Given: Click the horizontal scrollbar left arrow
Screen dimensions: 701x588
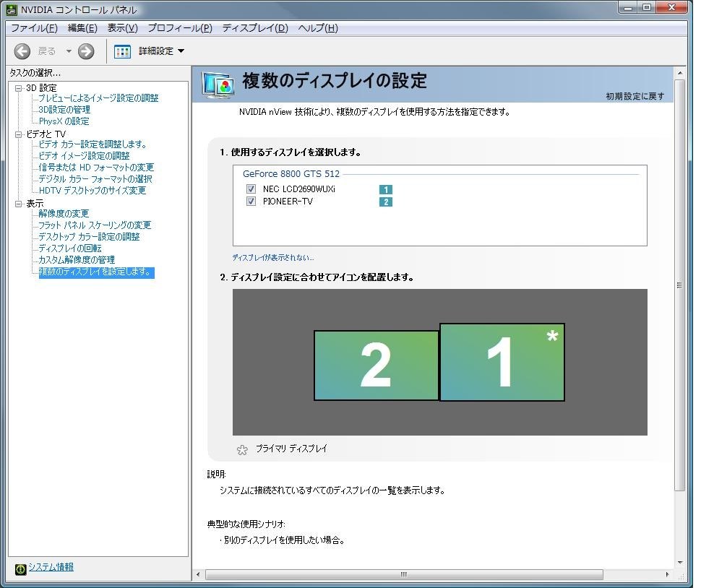Looking at the screenshot, I should pos(199,574).
